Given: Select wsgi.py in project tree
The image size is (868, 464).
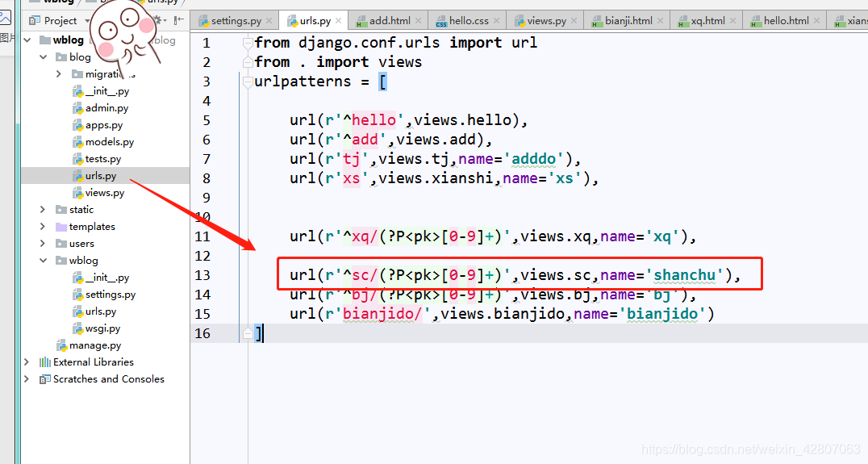Looking at the screenshot, I should coord(97,328).
